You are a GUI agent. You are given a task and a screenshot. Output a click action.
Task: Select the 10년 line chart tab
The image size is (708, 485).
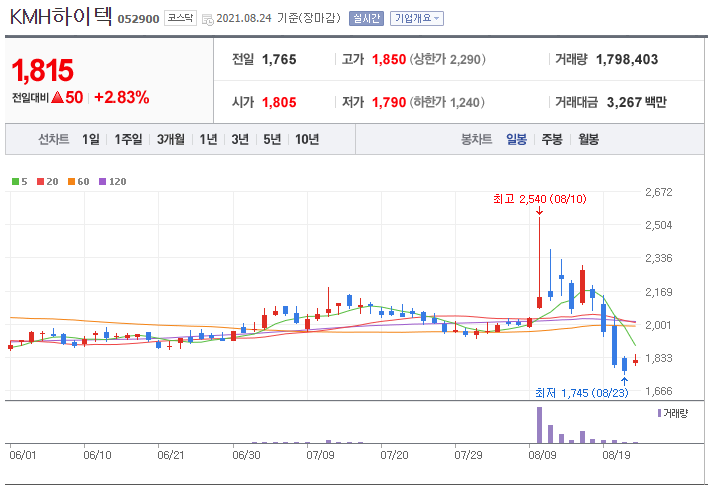pyautogui.click(x=307, y=139)
